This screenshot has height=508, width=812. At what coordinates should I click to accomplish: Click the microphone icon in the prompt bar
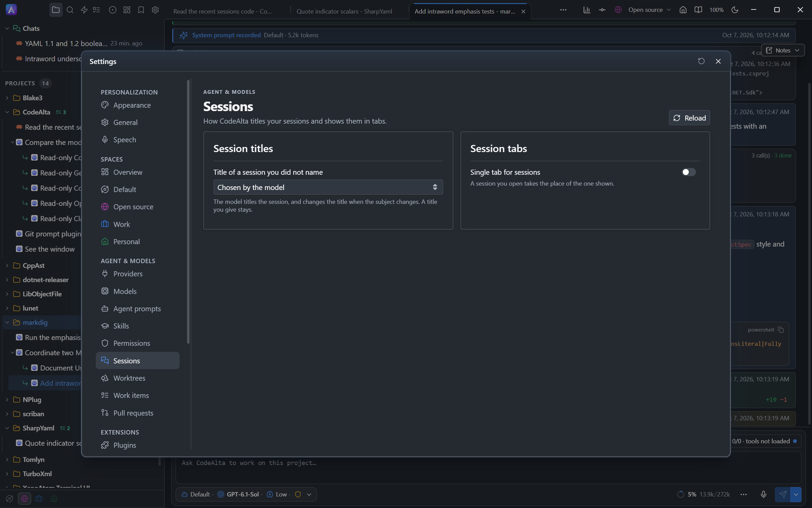pos(764,494)
